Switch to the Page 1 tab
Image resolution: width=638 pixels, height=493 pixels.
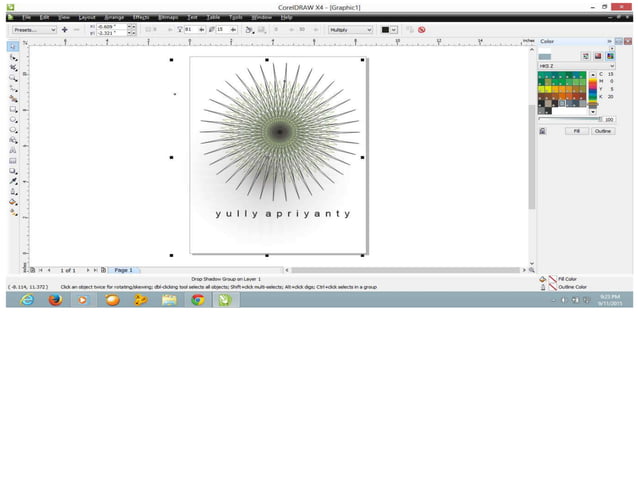pyautogui.click(x=124, y=270)
